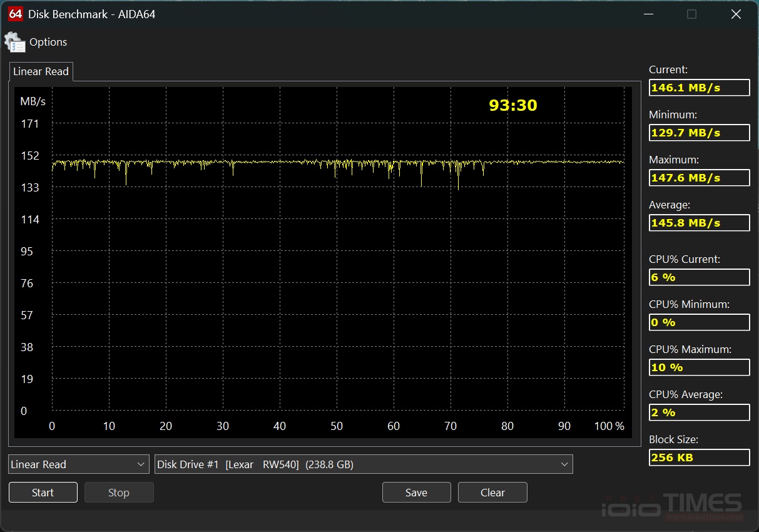The image size is (759, 532).
Task: Click the Maximum 147.6 MB/s field
Action: [x=699, y=178]
